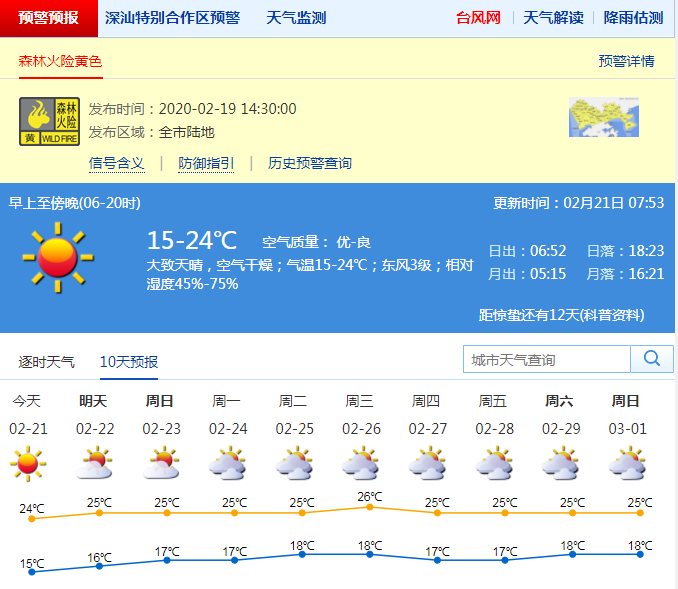The width and height of the screenshot is (678, 589).
Task: Switch to the 10天预报 tab
Action: tap(128, 362)
